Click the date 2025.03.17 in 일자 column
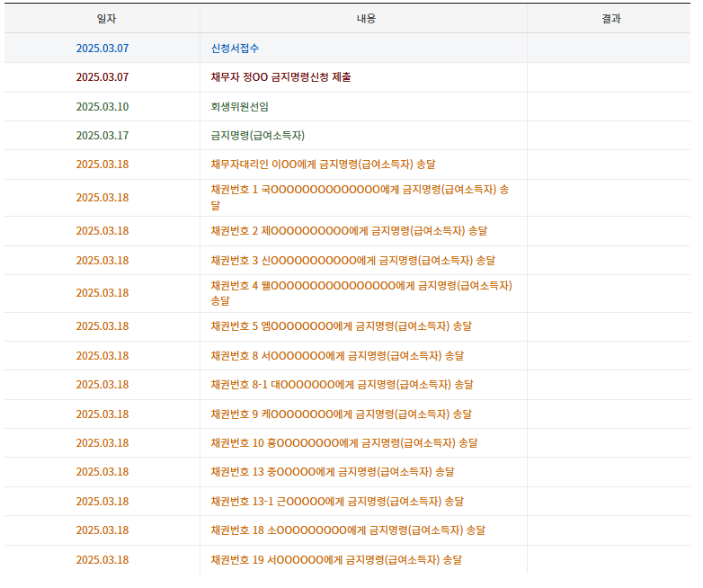This screenshot has width=703, height=588. (102, 136)
